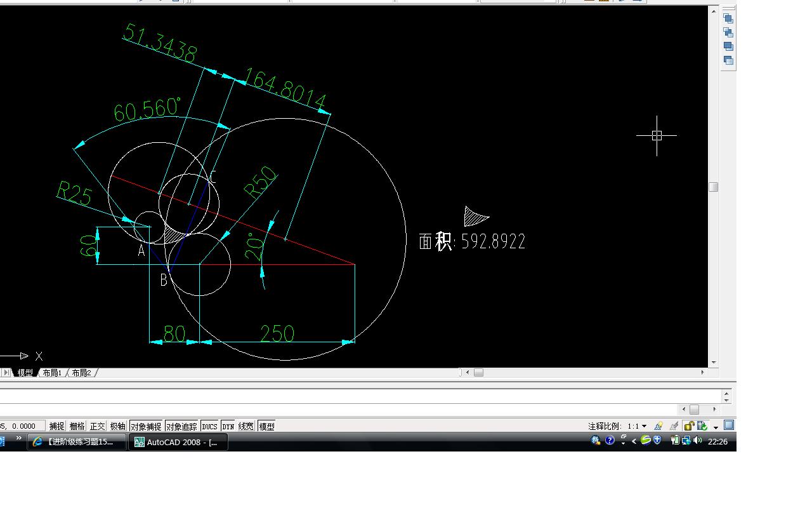Switch to the 布局1 layout tab
Viewport: 812px width, 508px height.
coord(52,373)
